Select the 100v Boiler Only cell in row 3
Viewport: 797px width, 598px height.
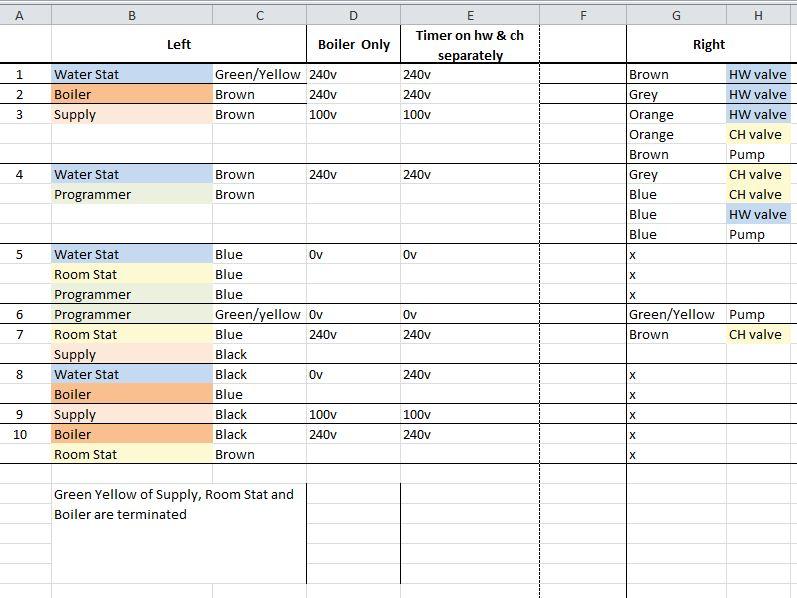[x=353, y=114]
